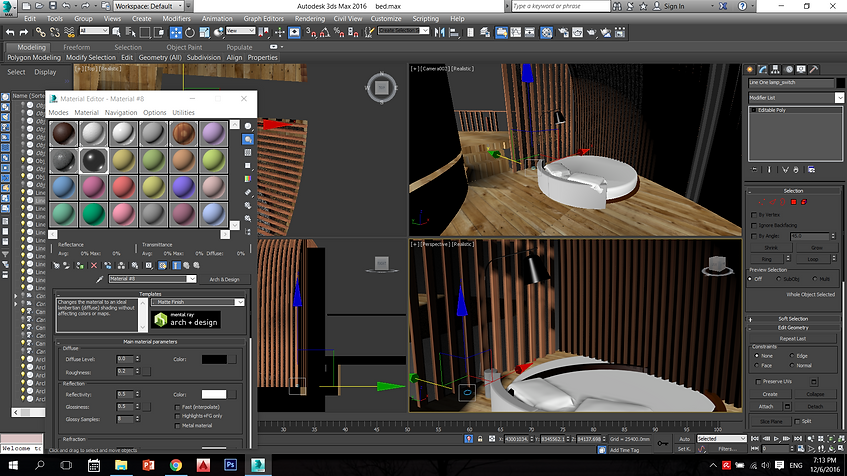Screen dimensions: 847x476
Task: Switch to the Object Paint ribbon tab
Action: coord(184,47)
